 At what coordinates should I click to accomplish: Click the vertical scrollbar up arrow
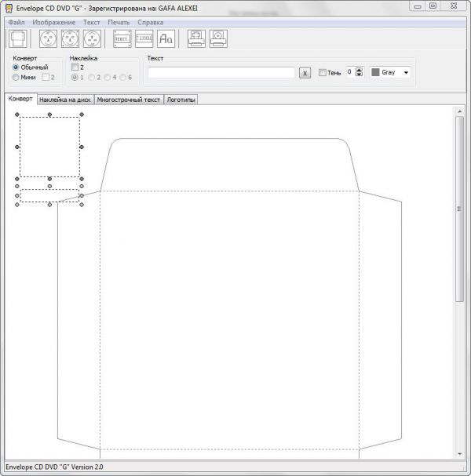(460, 111)
